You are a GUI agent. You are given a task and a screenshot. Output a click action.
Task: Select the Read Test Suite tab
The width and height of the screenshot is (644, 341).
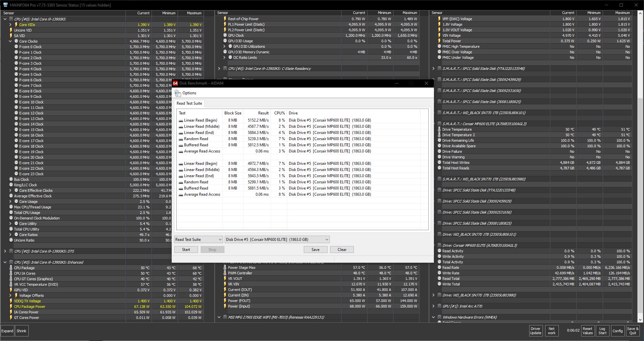(x=189, y=103)
